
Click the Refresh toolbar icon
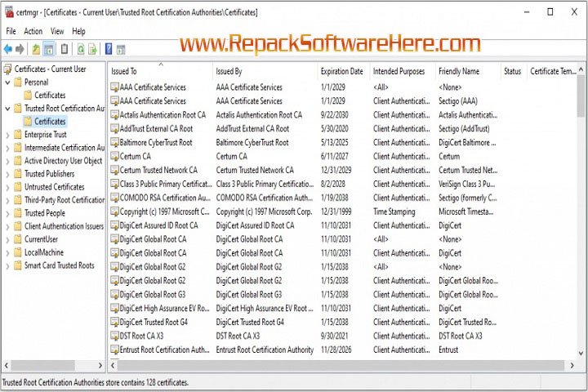tap(81, 49)
